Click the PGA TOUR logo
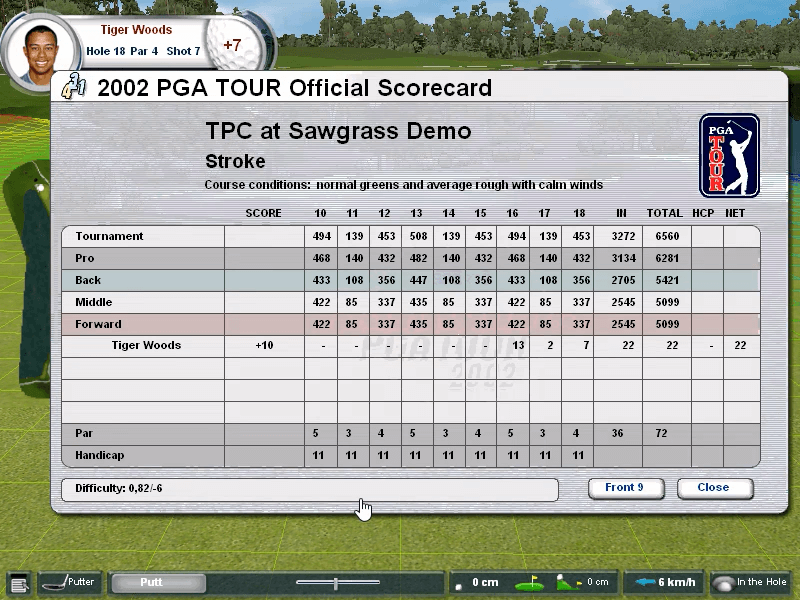Screen dimensions: 800x600 pyautogui.click(x=729, y=156)
